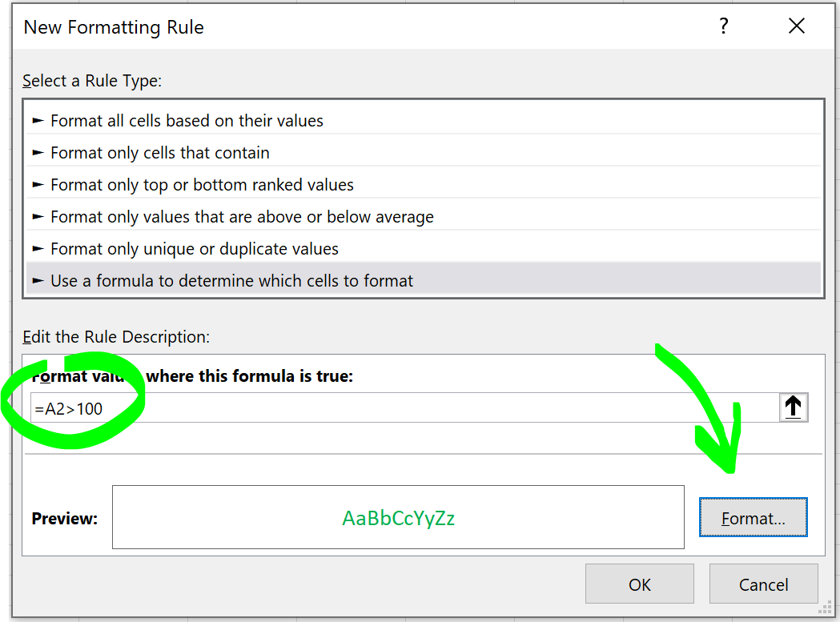Click the 'Select a Rule Type' label
This screenshot has width=840, height=622.
click(90, 81)
